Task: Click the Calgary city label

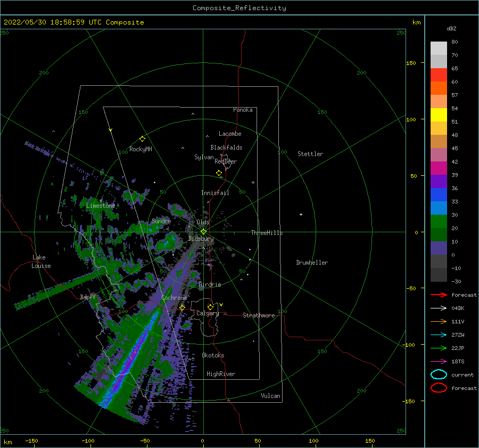Action: coord(208,313)
